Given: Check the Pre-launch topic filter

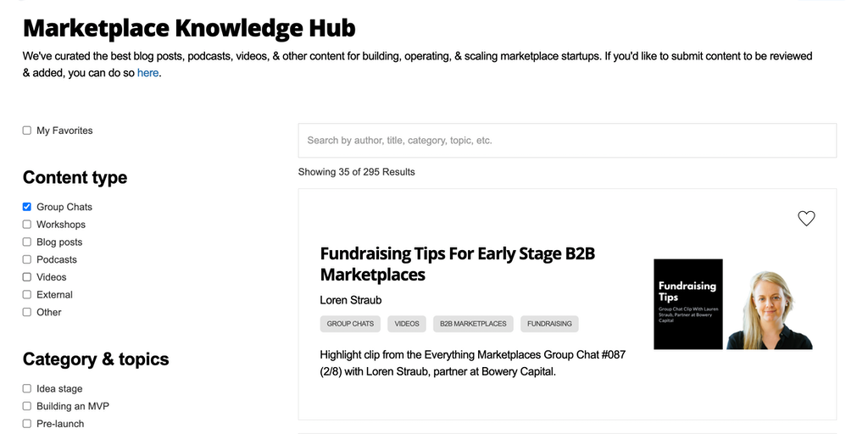Looking at the screenshot, I should coord(27,424).
